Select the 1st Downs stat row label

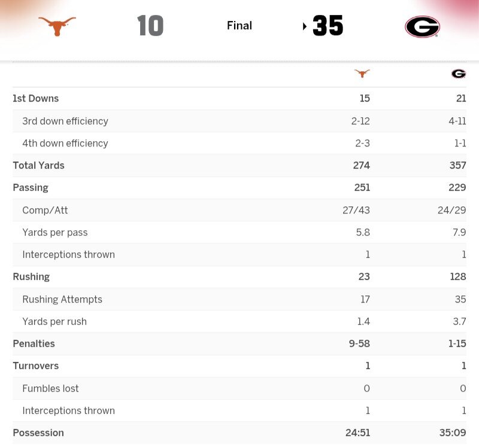tap(36, 99)
